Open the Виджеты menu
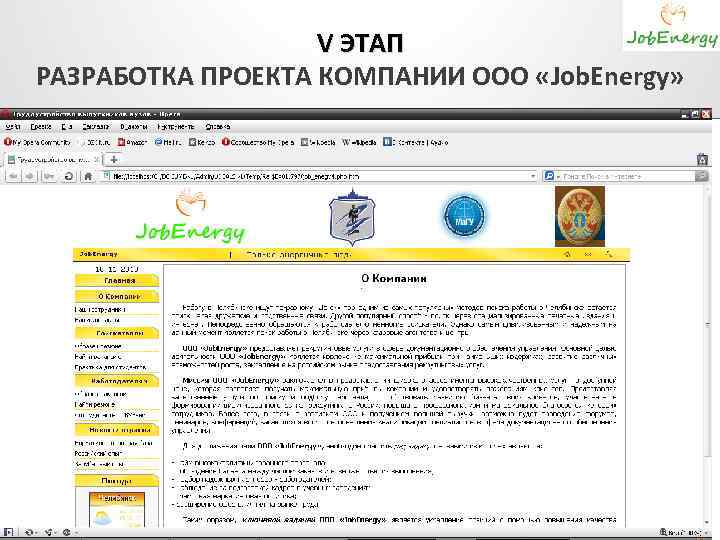 tap(134, 126)
